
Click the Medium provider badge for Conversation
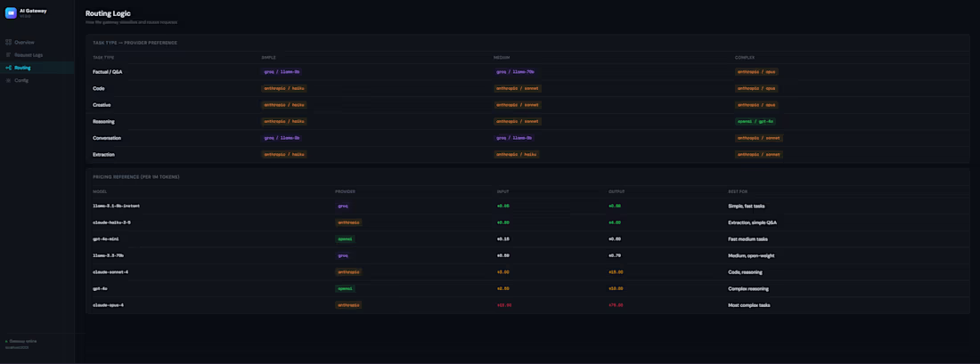514,138
